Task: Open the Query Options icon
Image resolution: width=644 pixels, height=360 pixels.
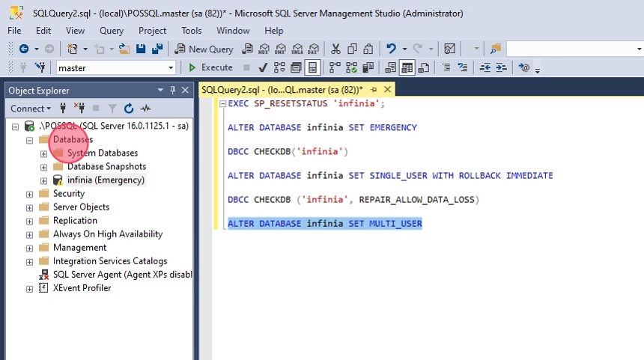Action: coord(296,67)
